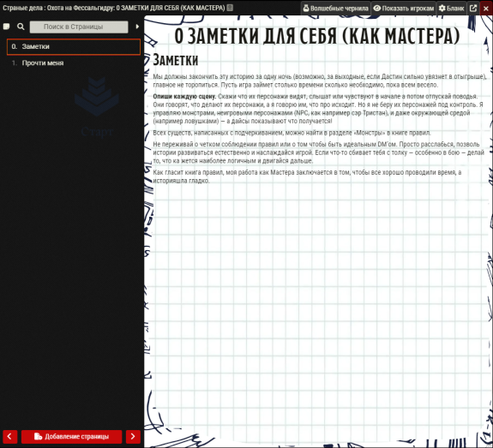Viewport: 493px width, 448px height.
Task: Open the Волшебные чернила potion button
Action: [335, 9]
